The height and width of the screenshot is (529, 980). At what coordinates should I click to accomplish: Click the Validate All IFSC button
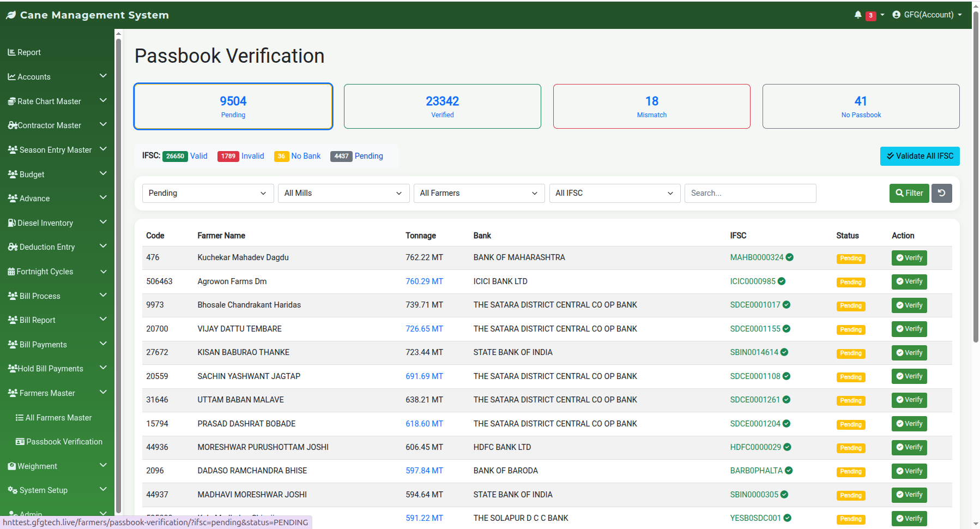click(920, 156)
